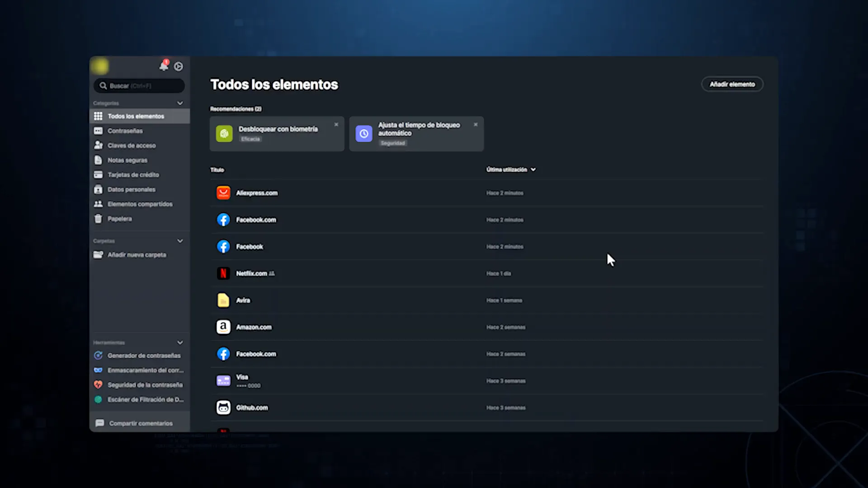The height and width of the screenshot is (488, 868).
Task: Click Añadir nueva carpeta
Action: tap(140, 255)
